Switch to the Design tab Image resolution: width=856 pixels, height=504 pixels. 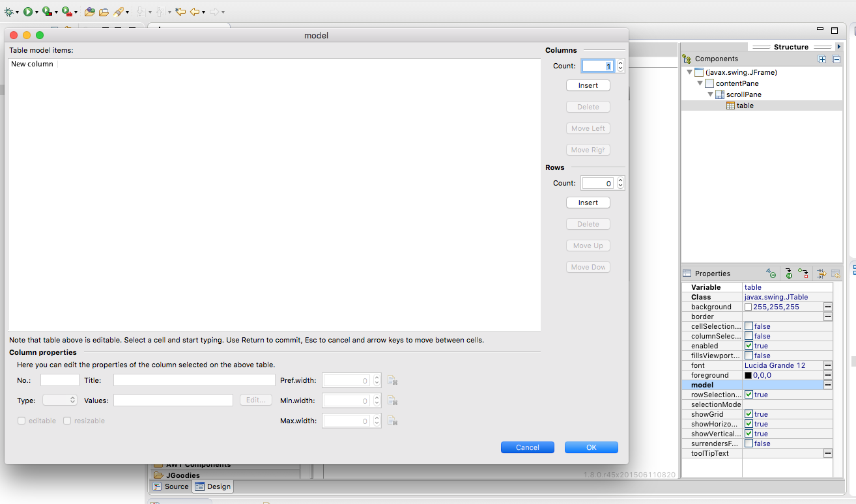[x=213, y=486]
